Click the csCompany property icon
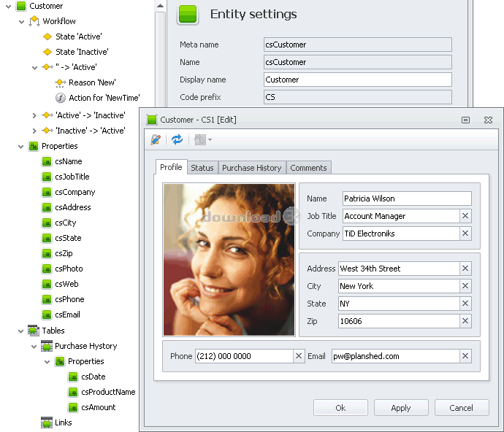Image resolution: width=504 pixels, height=432 pixels. click(47, 192)
